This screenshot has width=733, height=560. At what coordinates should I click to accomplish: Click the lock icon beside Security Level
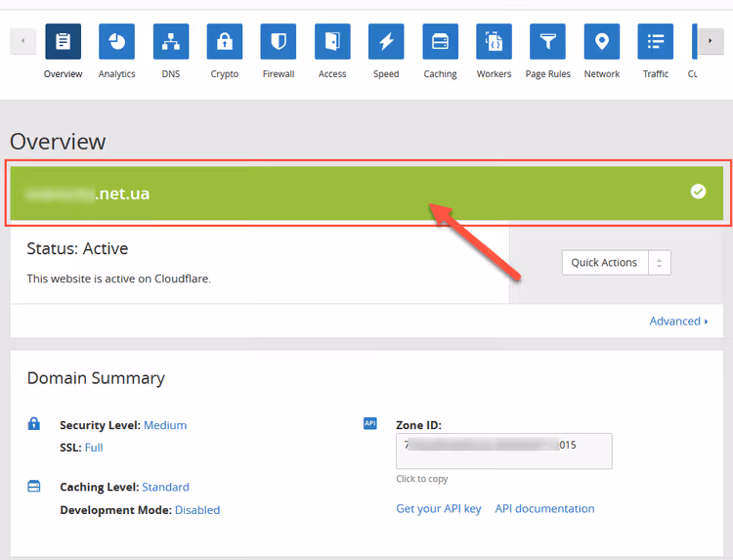[x=34, y=423]
